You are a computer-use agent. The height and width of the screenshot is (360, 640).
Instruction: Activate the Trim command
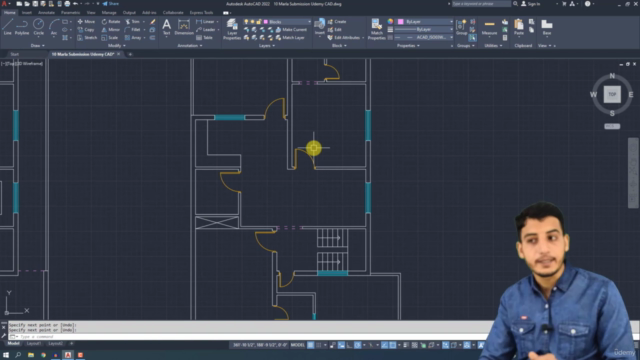tap(133, 22)
